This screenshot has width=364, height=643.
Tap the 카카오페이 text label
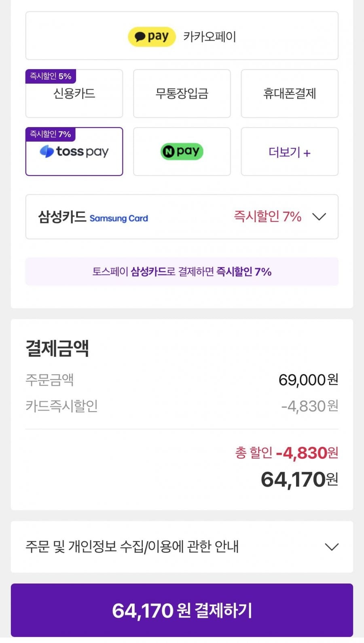coord(210,37)
